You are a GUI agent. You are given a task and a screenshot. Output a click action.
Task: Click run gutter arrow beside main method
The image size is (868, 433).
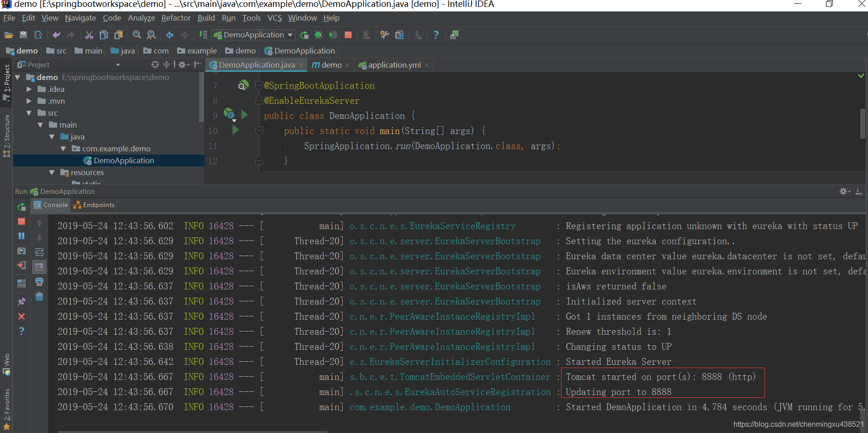click(x=235, y=130)
